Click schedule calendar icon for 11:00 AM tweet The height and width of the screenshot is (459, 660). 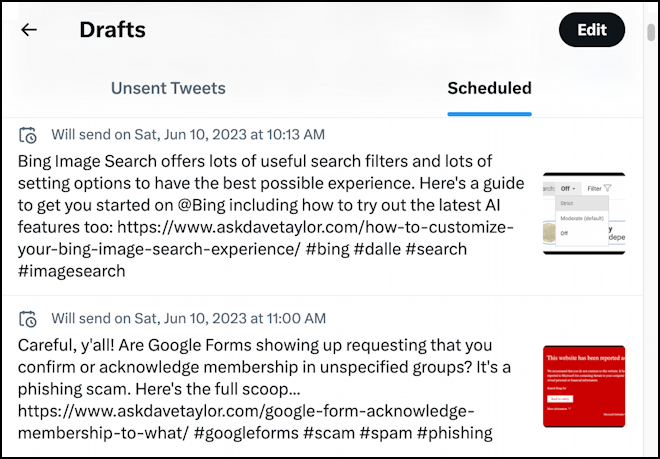[x=28, y=318]
